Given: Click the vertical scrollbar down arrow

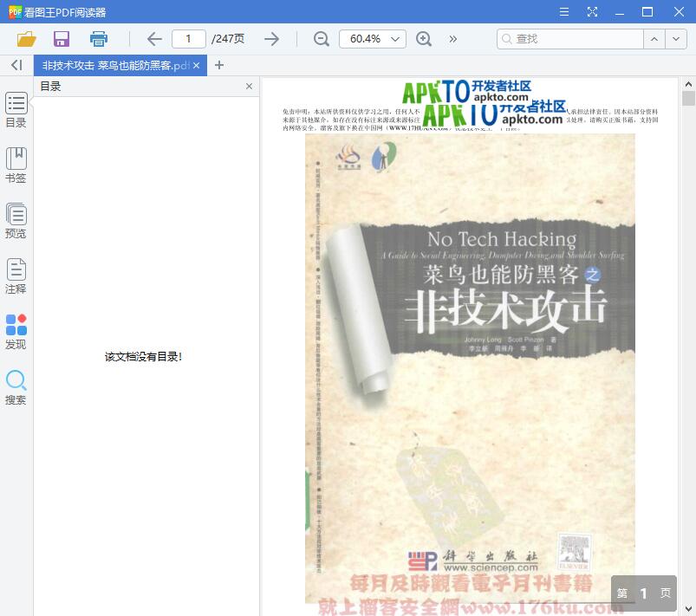Looking at the screenshot, I should point(688,609).
